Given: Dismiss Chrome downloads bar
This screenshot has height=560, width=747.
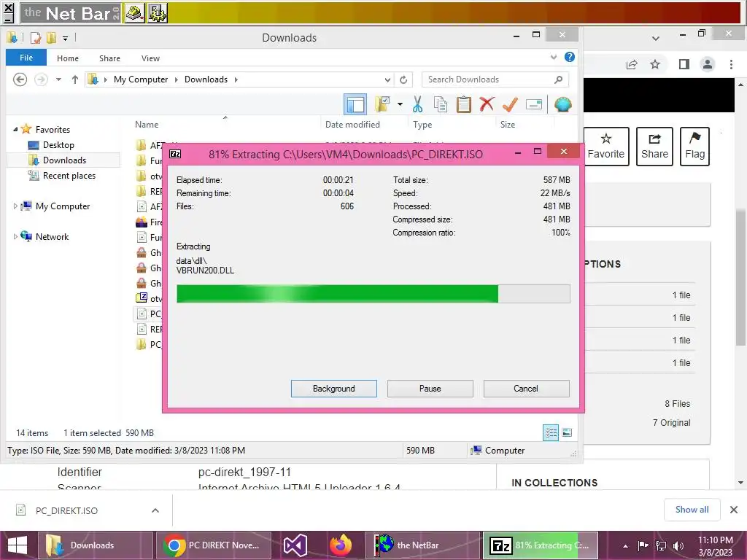Looking at the screenshot, I should pyautogui.click(x=734, y=510).
